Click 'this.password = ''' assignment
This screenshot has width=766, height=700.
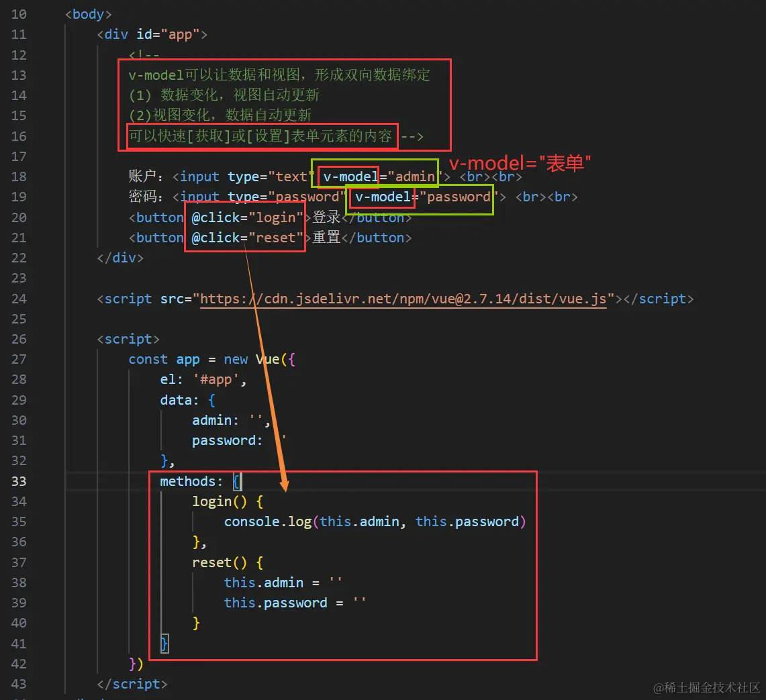click(x=295, y=603)
